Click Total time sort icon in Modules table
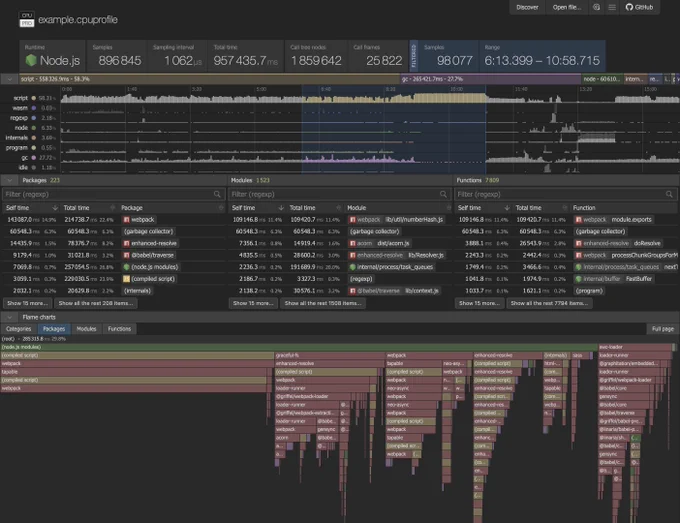The width and height of the screenshot is (680, 523). (x=339, y=208)
